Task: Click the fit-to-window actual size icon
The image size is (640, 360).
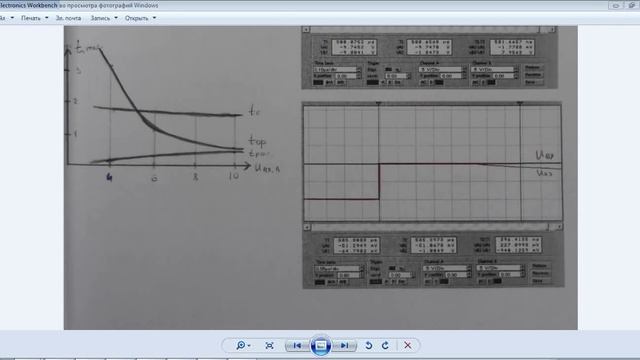Action: click(269, 345)
